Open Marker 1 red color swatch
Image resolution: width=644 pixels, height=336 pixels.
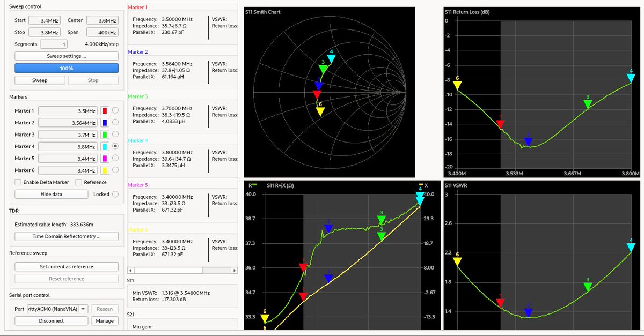[x=105, y=111]
